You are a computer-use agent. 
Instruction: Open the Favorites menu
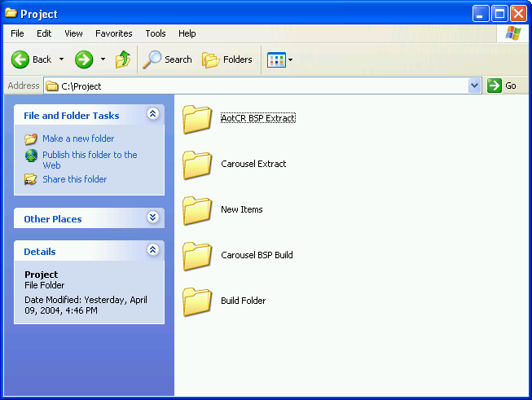click(113, 33)
